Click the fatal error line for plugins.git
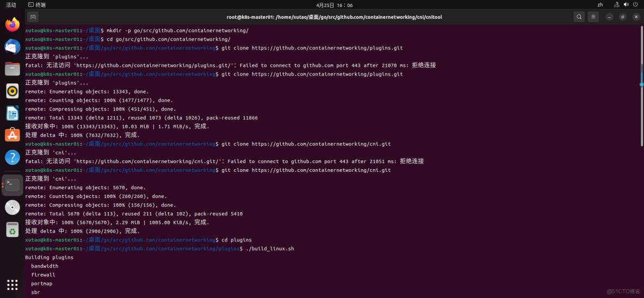 tap(231, 65)
